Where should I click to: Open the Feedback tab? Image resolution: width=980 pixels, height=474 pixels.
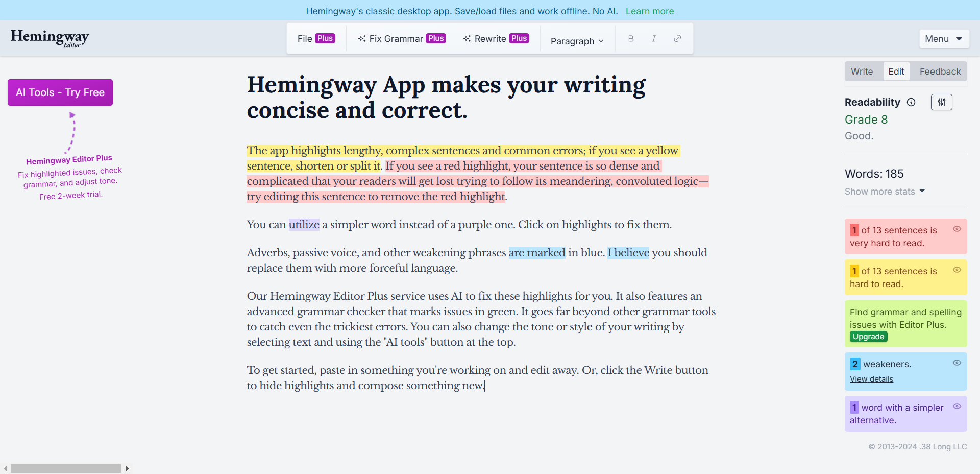(940, 72)
